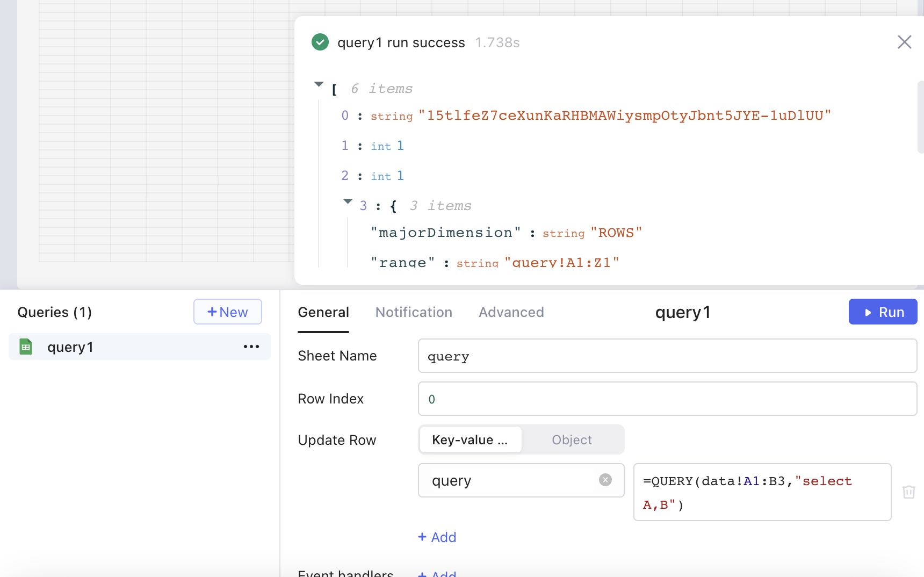Screen dimensions: 924x577
Task: Collapse the 6 items root array
Action: tap(319, 84)
